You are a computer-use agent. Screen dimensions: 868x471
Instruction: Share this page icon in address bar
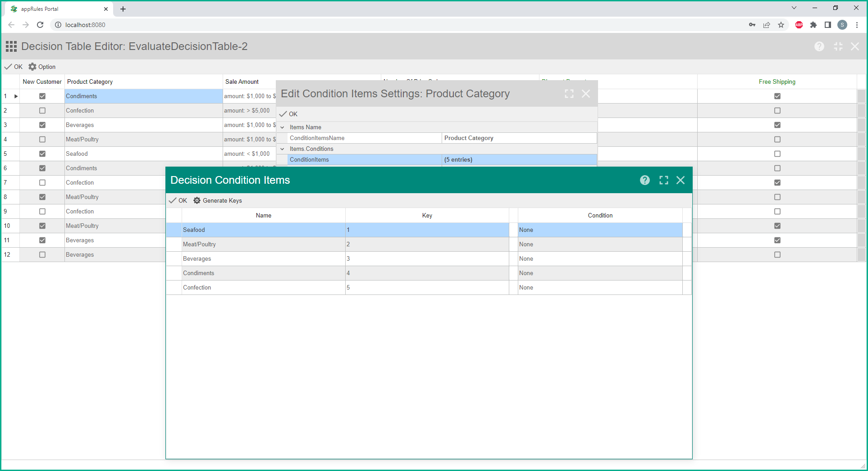click(767, 25)
